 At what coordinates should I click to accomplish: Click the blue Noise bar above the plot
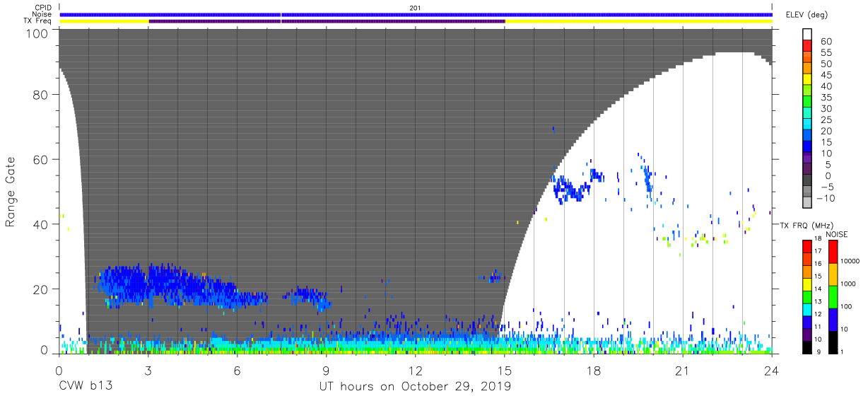(x=416, y=14)
